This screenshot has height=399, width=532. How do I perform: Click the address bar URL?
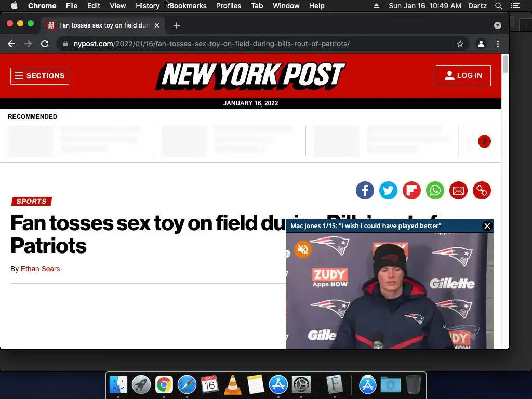212,44
